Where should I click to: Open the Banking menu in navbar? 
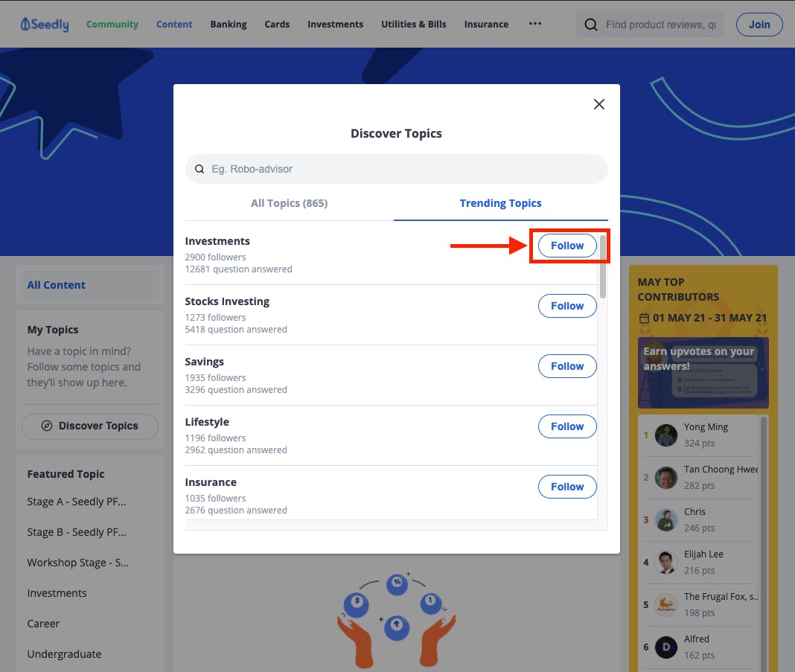pyautogui.click(x=229, y=25)
